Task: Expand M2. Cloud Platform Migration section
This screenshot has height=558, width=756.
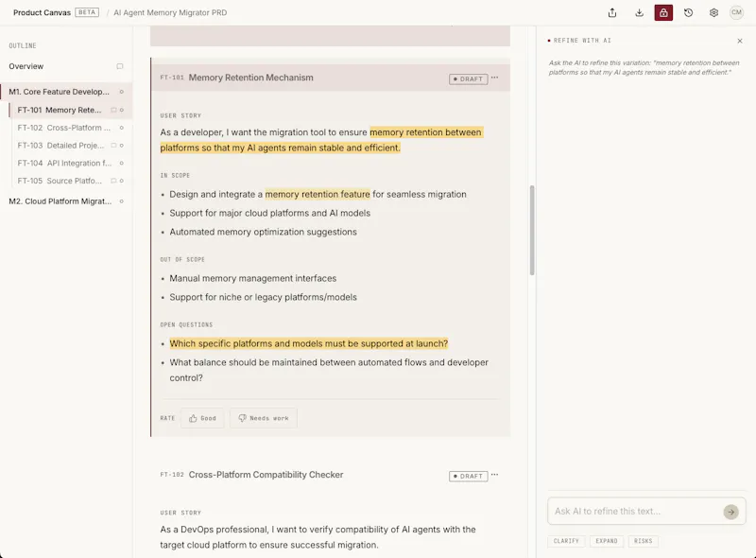Action: pyautogui.click(x=60, y=201)
